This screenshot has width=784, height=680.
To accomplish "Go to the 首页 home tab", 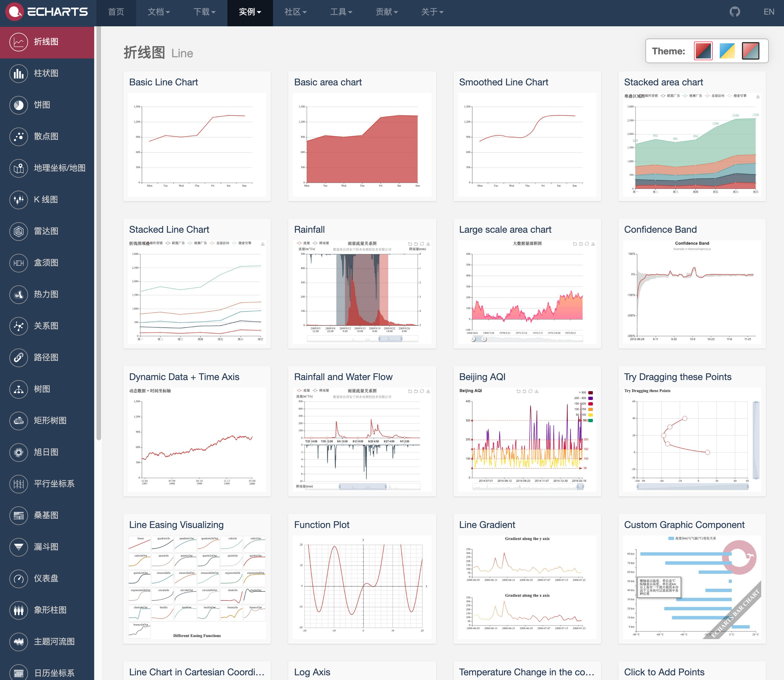I will point(116,12).
